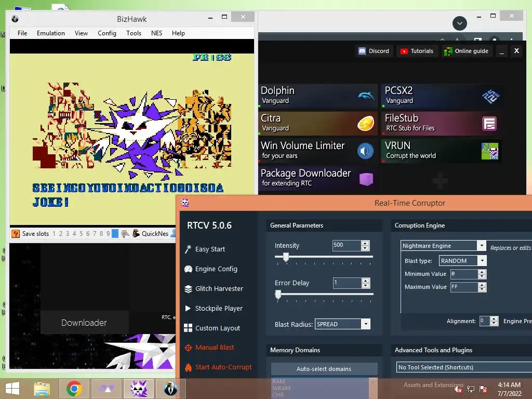Screen dimensions: 532x399
Task: Click Start Auto-Corrupt
Action: click(x=218, y=367)
